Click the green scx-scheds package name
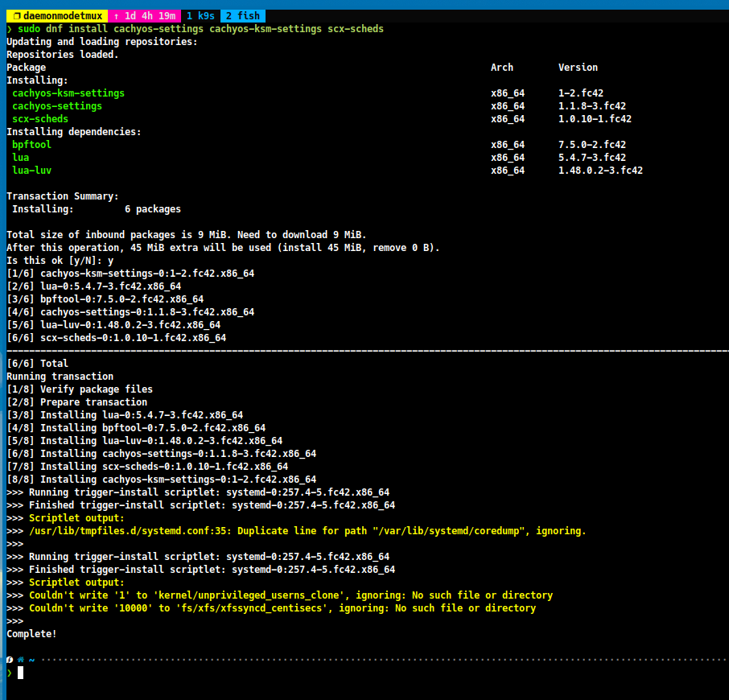The width and height of the screenshot is (729, 700). pyautogui.click(x=40, y=119)
